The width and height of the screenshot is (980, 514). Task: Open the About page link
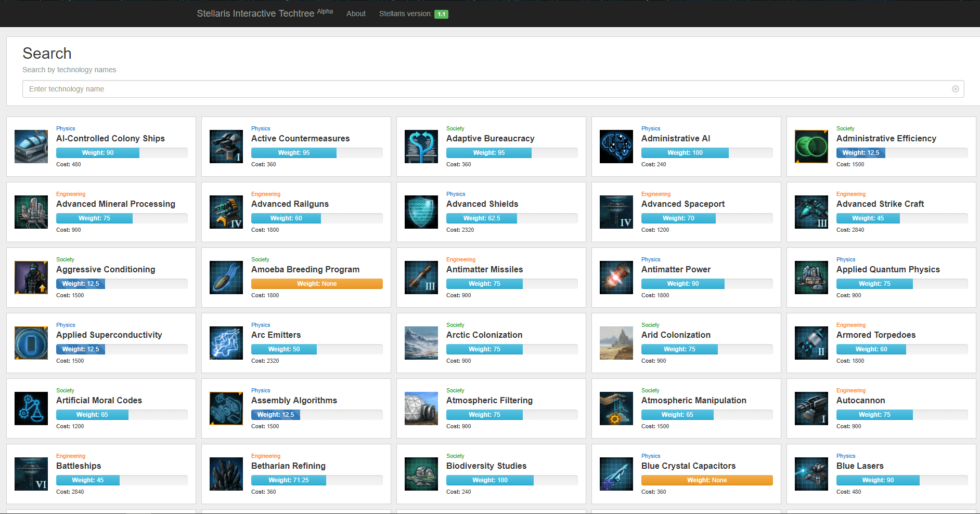coord(356,14)
